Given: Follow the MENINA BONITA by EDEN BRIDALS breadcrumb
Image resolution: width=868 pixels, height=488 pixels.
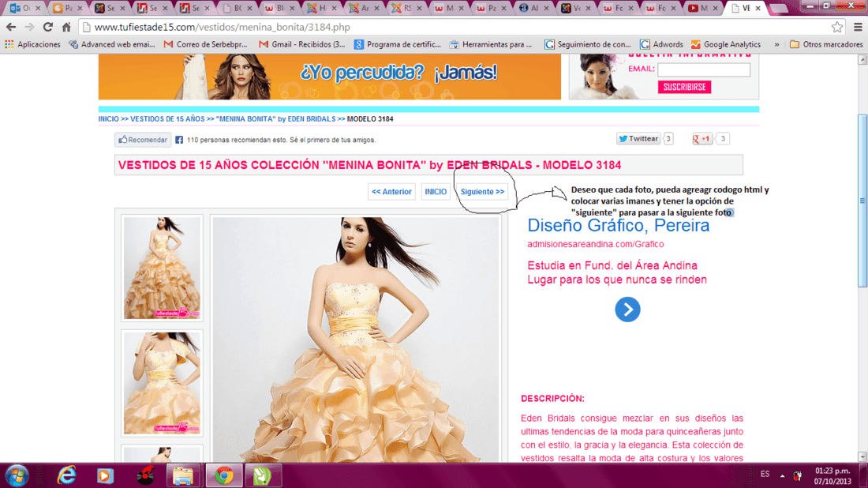Looking at the screenshot, I should point(275,119).
